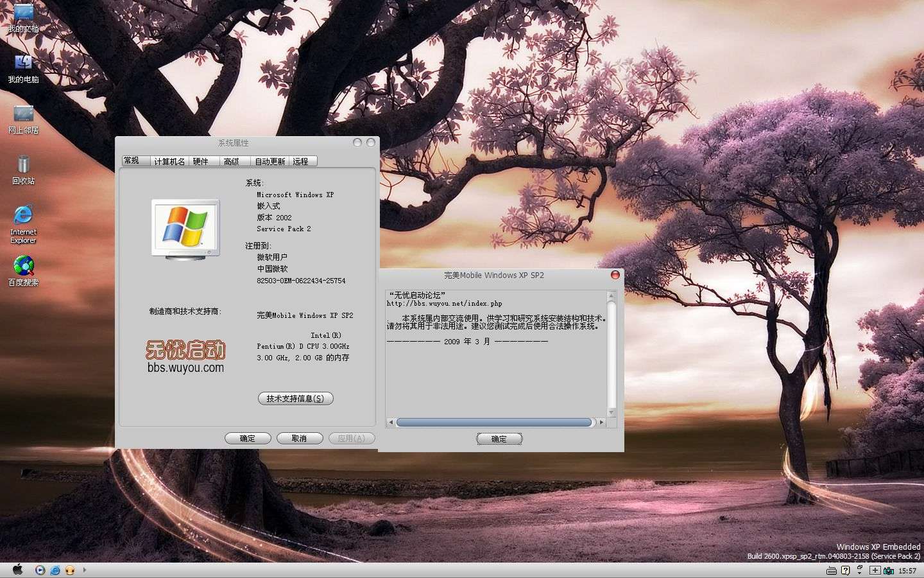Click the 中国微软 registered organization text

273,269
